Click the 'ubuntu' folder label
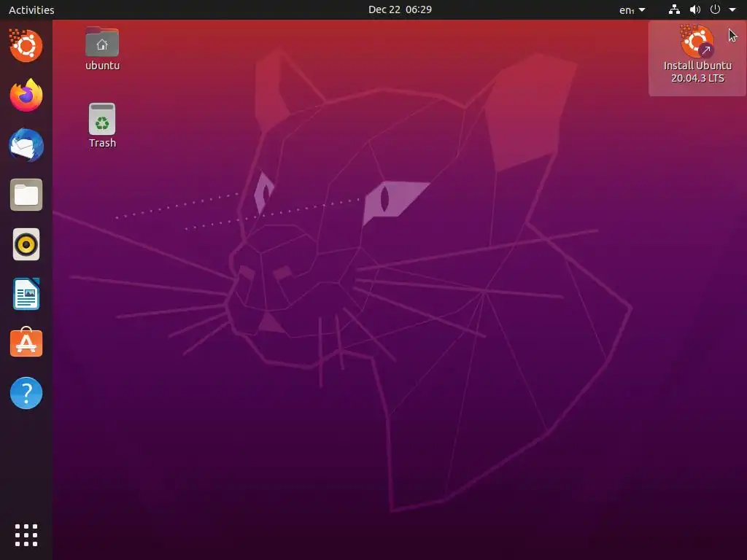 pos(102,65)
